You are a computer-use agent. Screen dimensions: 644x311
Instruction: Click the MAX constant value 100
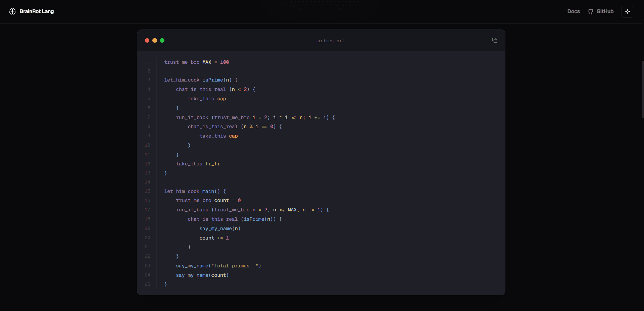pyautogui.click(x=225, y=62)
